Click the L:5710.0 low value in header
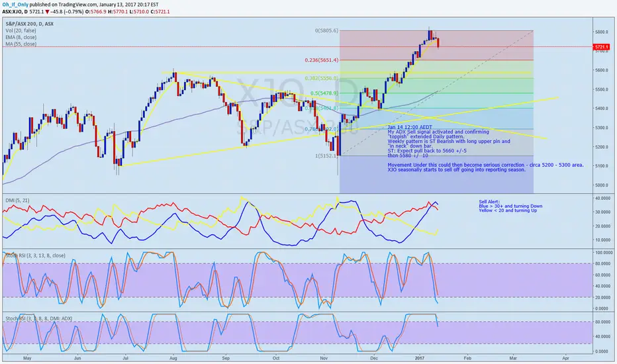Image resolution: width=617 pixels, height=364 pixels. pos(139,12)
